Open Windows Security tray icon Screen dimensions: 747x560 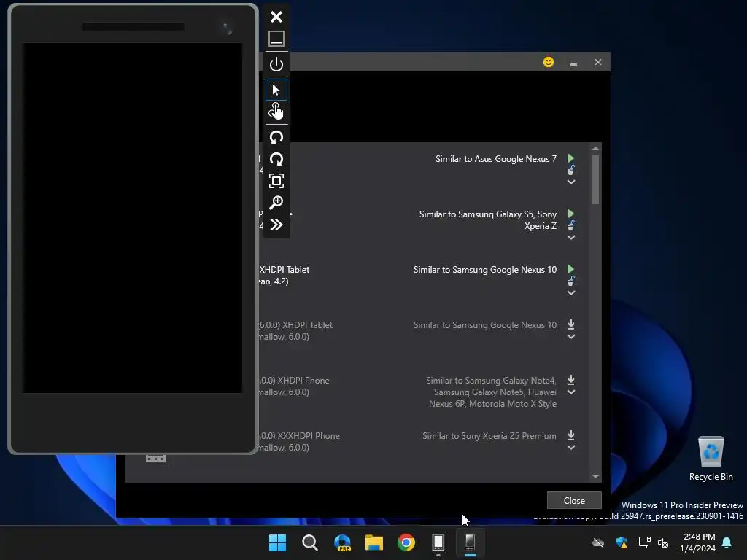click(x=622, y=542)
